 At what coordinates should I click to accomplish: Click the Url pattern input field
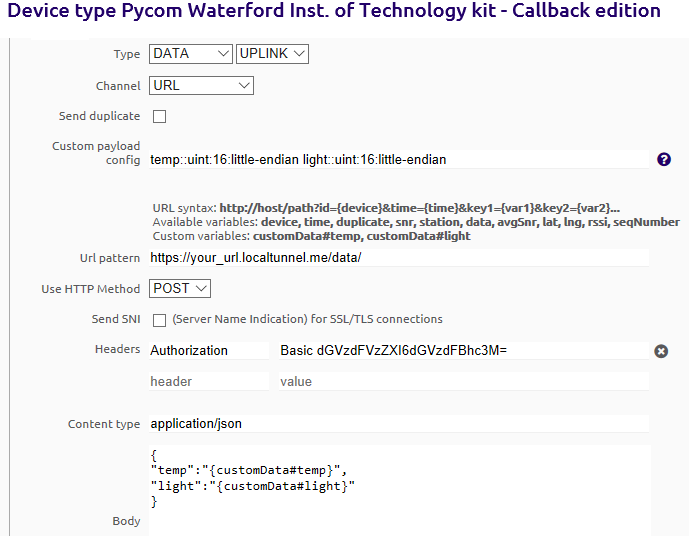coord(399,257)
